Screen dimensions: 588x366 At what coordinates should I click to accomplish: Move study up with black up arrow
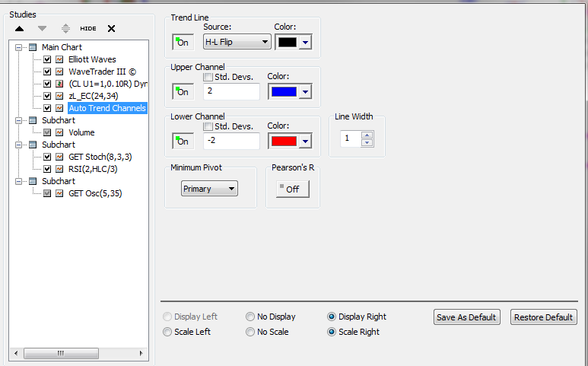(20, 28)
